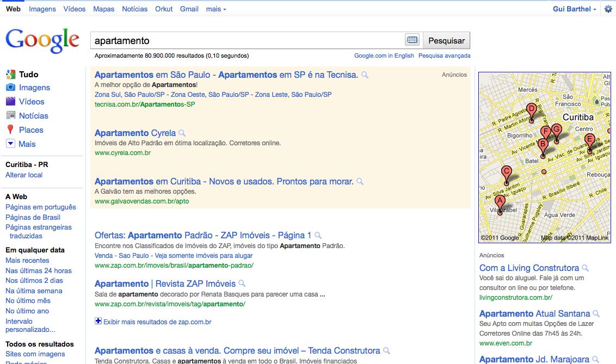Filter by Nas últimas 24 horas
Image resolution: width=616 pixels, height=364 pixels.
pyautogui.click(x=39, y=270)
